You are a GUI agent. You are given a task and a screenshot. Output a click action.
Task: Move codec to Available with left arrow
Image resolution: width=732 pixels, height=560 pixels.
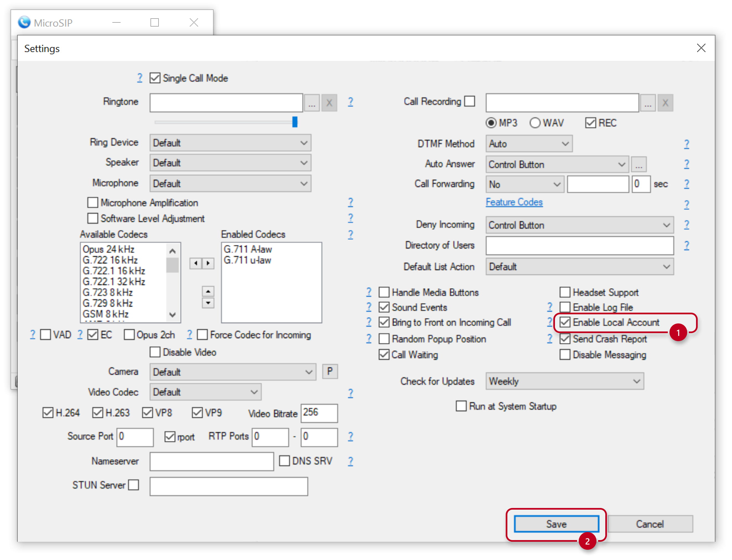click(x=196, y=263)
